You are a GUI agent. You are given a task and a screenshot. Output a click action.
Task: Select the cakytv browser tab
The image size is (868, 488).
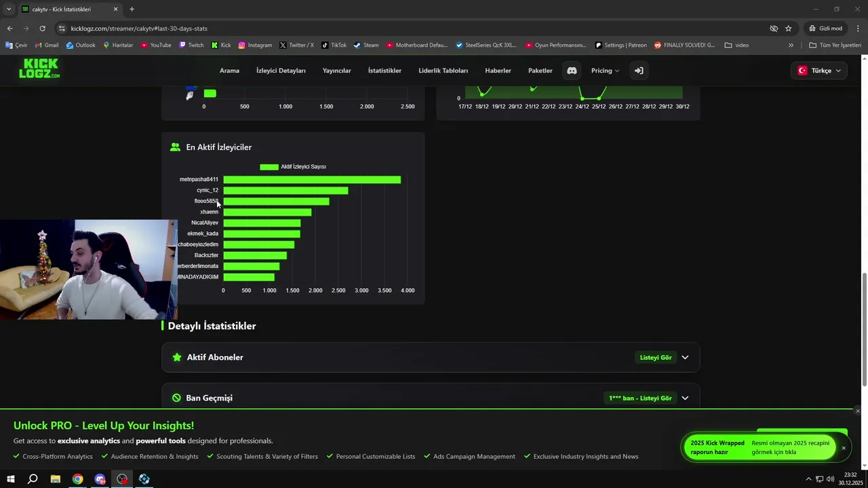(69, 9)
